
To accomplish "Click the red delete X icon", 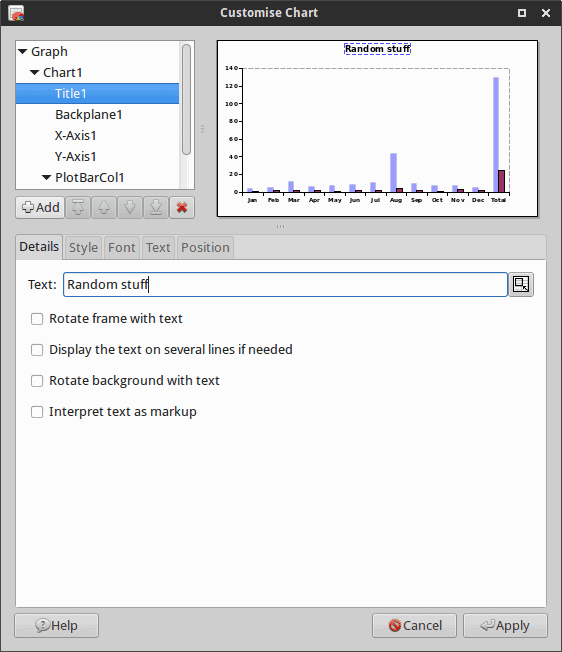I will [x=182, y=207].
